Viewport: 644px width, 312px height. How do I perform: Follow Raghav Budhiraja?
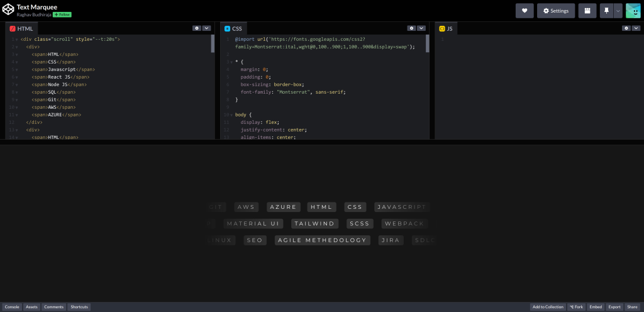tap(62, 14)
